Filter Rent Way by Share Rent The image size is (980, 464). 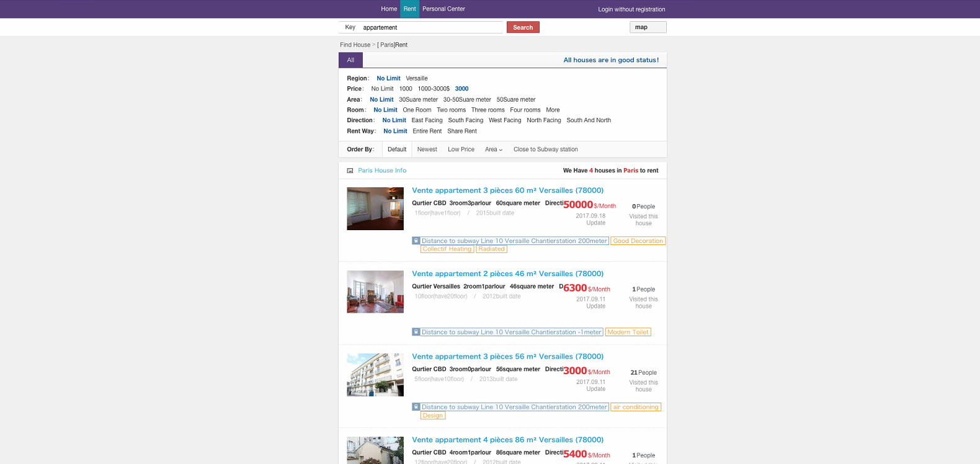click(462, 131)
